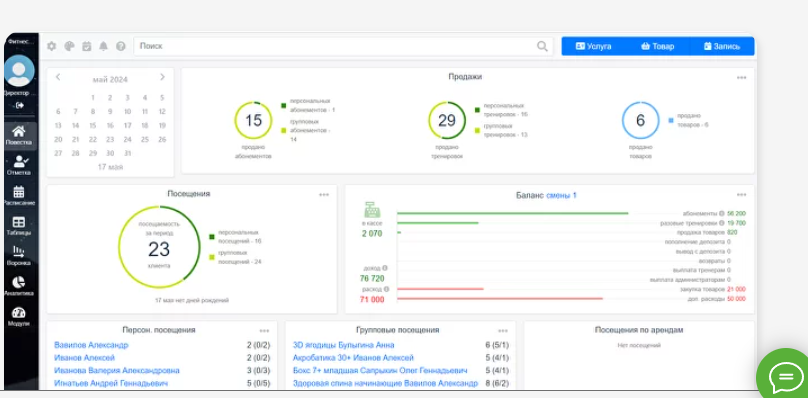808x398 pixels.
Task: Open the Модули gauge sidebar icon
Action: (19, 313)
